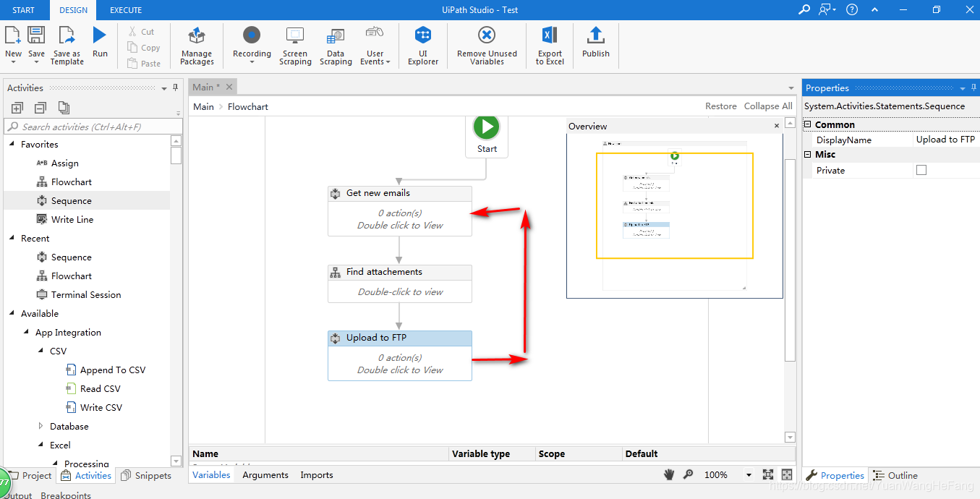Collapse the Available group
980x499 pixels.
point(12,313)
